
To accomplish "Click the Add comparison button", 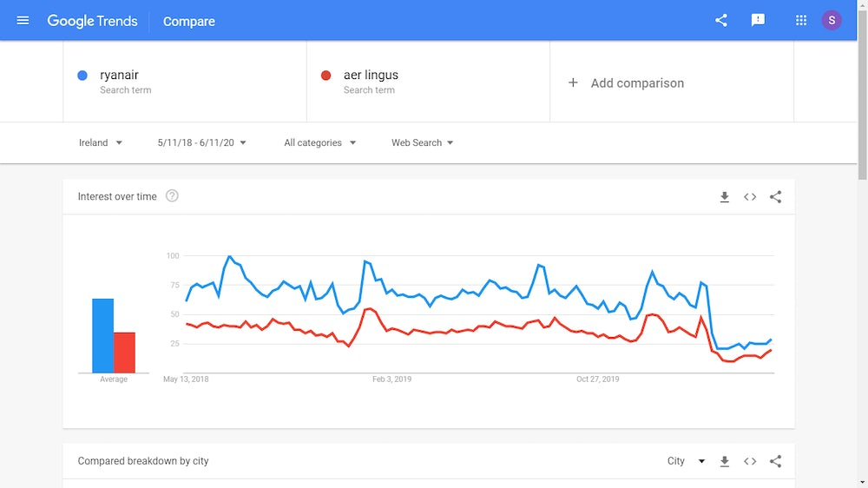I will tap(626, 83).
